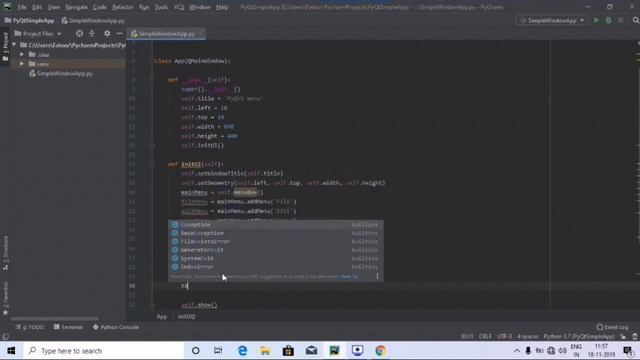Choose GeneratorExit from the completion popup
This screenshot has width=640, height=360.
(276, 250)
